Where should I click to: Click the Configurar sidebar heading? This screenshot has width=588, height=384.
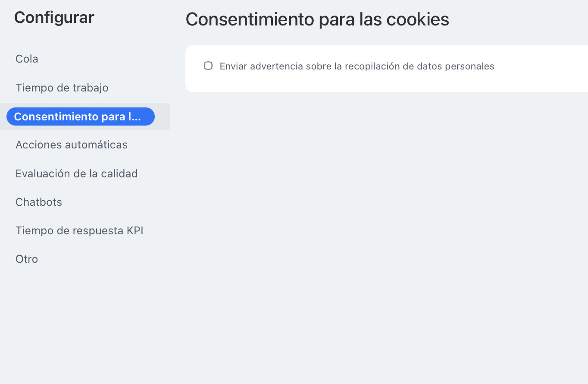(54, 18)
